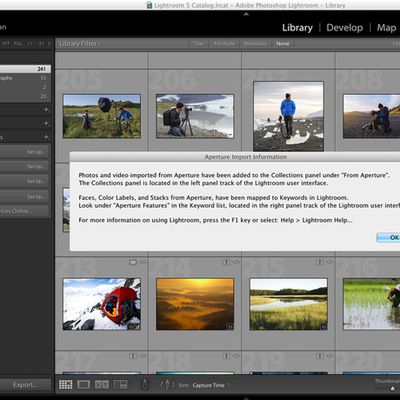Open Compare view (X|Y icon)
400x400 pixels.
point(102,384)
